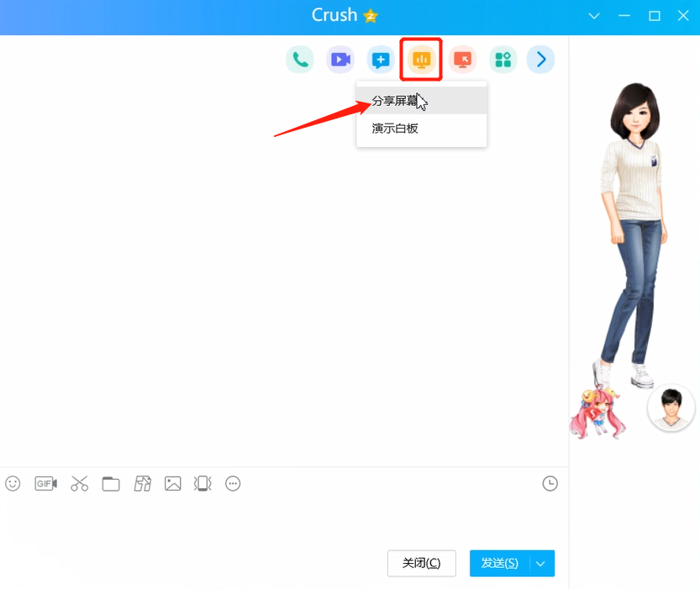This screenshot has height=589, width=700.
Task: Open the remote desktop assistance icon
Action: point(461,59)
